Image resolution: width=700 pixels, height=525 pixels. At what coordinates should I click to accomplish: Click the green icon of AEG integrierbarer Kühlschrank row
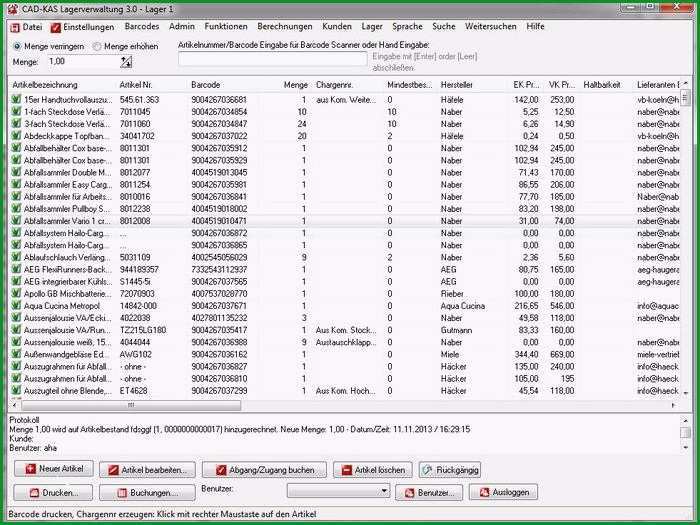pyautogui.click(x=16, y=281)
